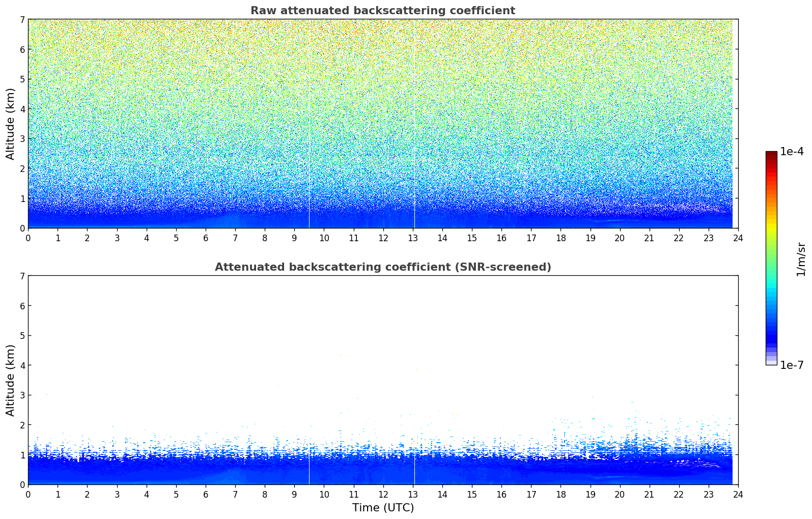
Task: Click tick label '6' on bottom plot time axis
Action: (x=206, y=495)
